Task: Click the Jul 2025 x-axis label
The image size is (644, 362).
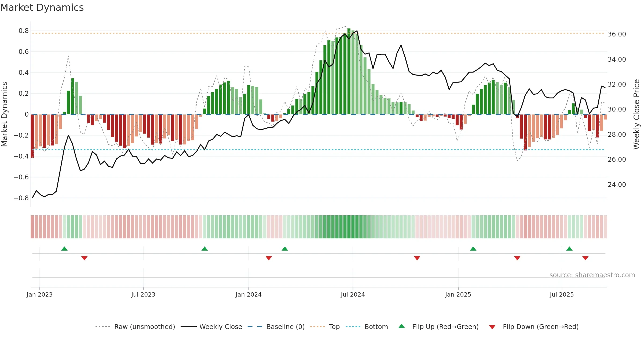Action: coord(562,294)
